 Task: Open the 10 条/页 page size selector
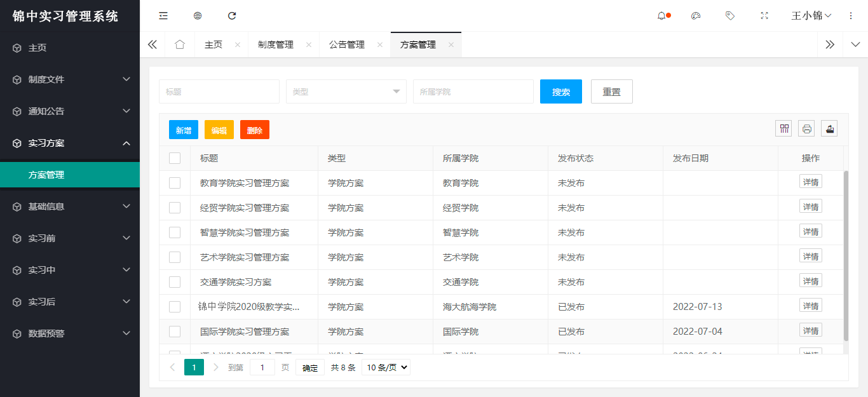(x=386, y=367)
